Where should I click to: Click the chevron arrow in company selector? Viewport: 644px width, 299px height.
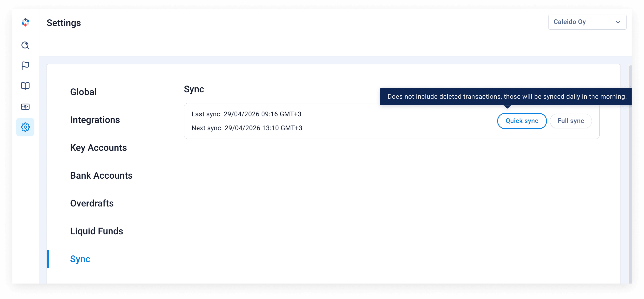pyautogui.click(x=618, y=22)
